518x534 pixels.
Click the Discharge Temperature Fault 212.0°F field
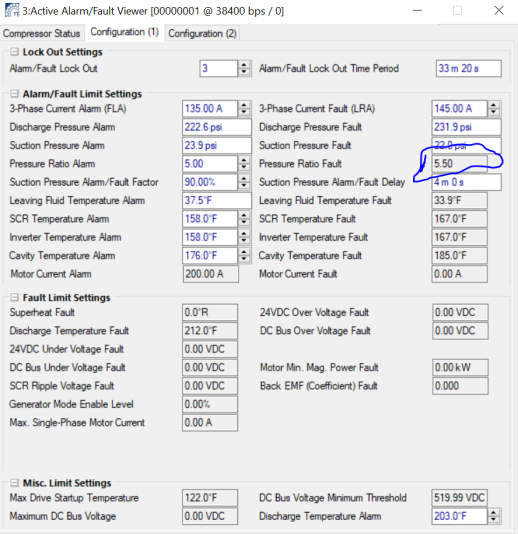coord(210,331)
